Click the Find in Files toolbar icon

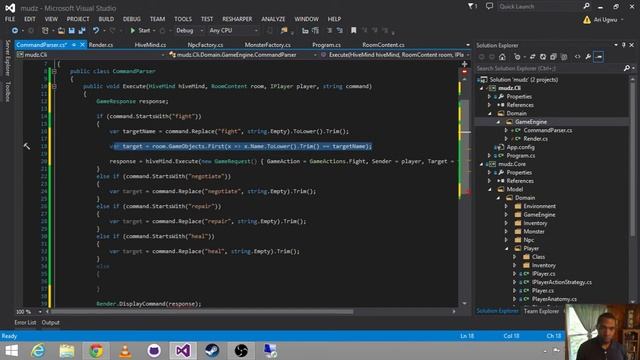click(284, 31)
